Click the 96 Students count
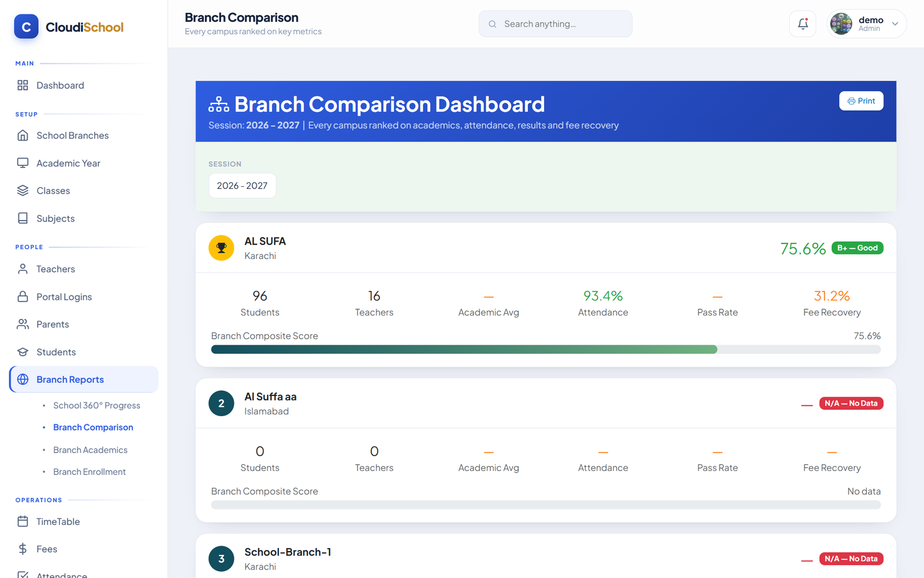Viewport: 924px width, 578px height. pyautogui.click(x=260, y=296)
